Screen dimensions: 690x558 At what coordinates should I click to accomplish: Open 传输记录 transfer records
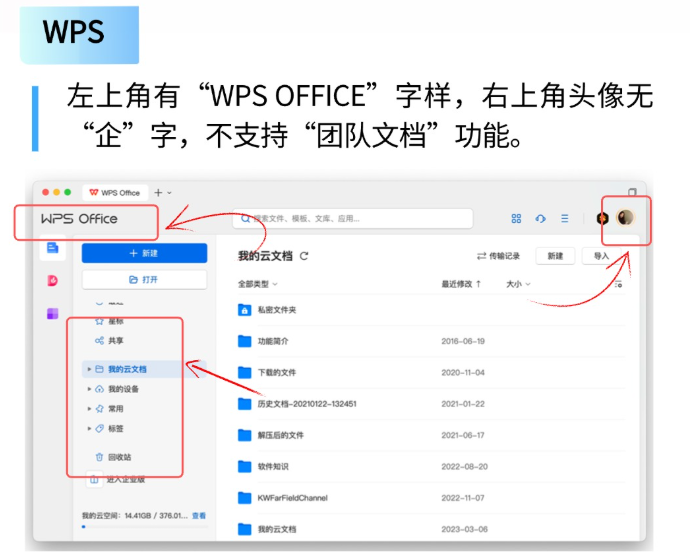[499, 256]
